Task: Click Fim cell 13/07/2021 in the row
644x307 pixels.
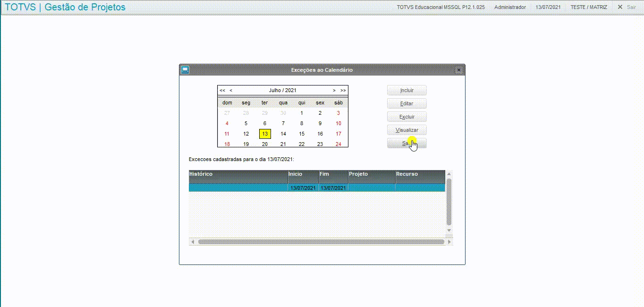Action: [334, 188]
